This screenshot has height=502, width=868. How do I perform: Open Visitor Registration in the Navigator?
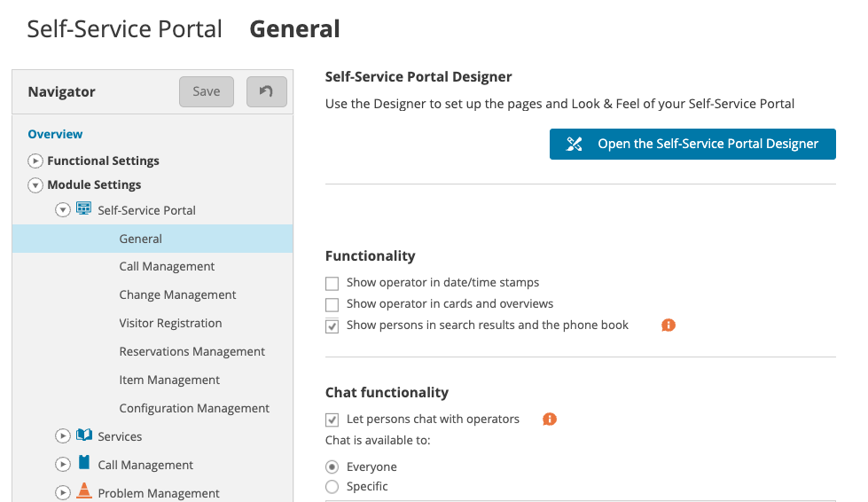[x=170, y=323]
